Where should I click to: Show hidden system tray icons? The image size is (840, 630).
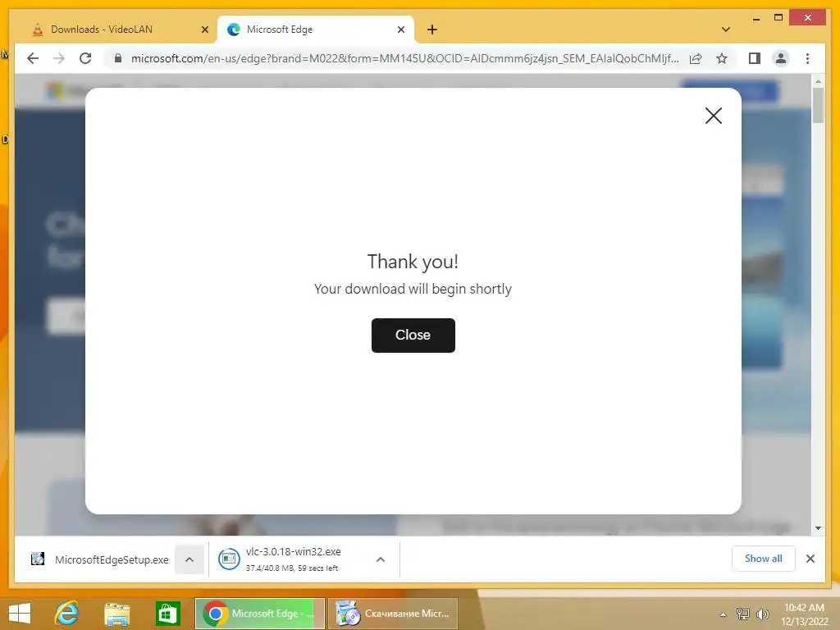724,614
